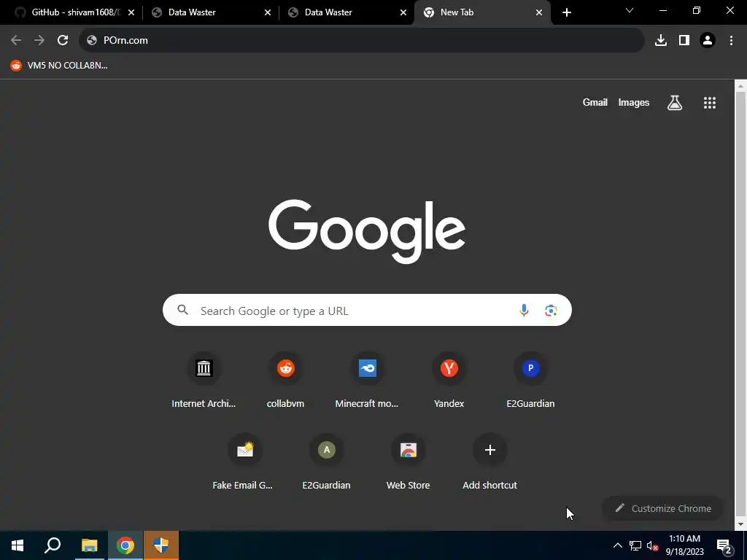Click the muted volume tray icon
The width and height of the screenshot is (747, 560).
pyautogui.click(x=652, y=545)
